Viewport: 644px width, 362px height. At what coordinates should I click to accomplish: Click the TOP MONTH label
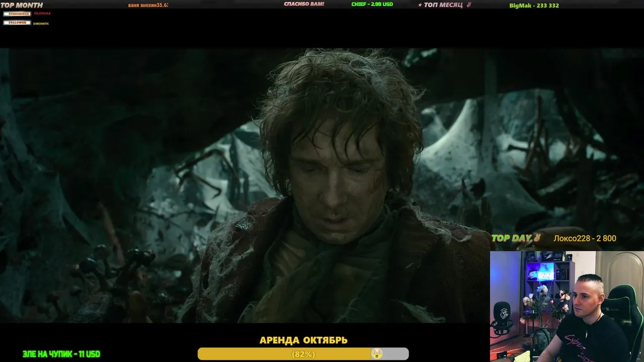pos(22,5)
